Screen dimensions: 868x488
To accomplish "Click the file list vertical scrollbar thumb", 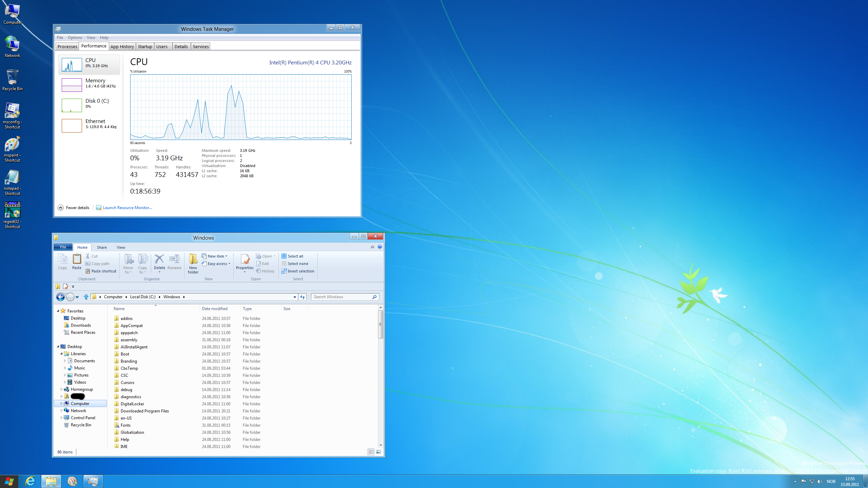I will tap(380, 324).
